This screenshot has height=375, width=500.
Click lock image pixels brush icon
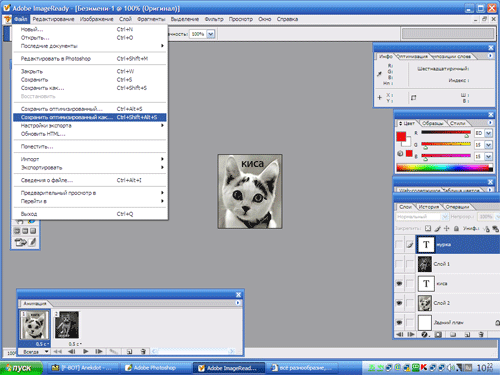(x=438, y=228)
